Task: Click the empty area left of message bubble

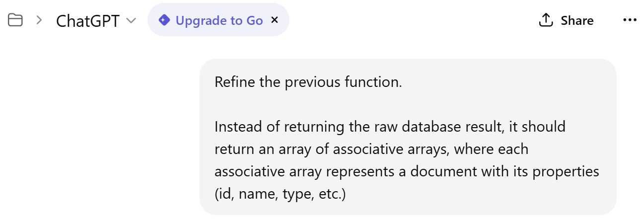Action: click(x=99, y=137)
